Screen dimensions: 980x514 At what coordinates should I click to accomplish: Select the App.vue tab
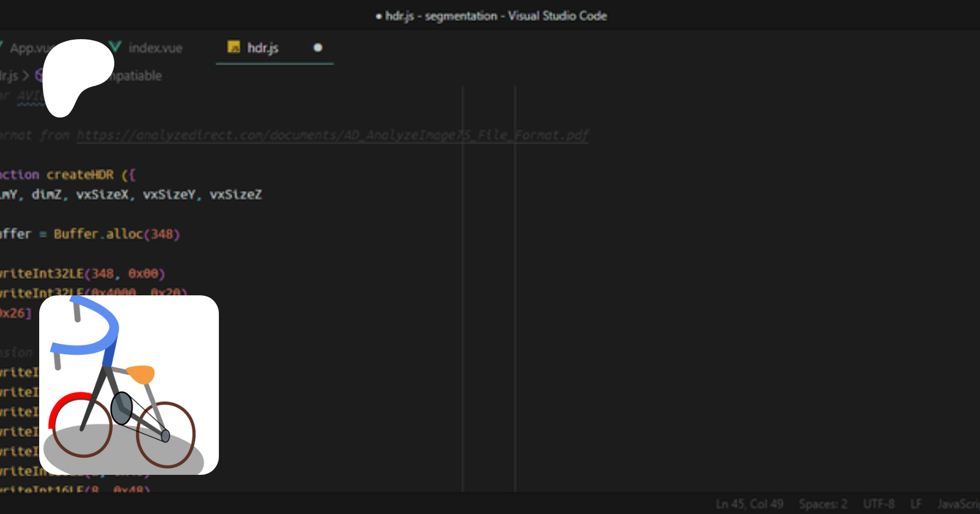[27, 48]
